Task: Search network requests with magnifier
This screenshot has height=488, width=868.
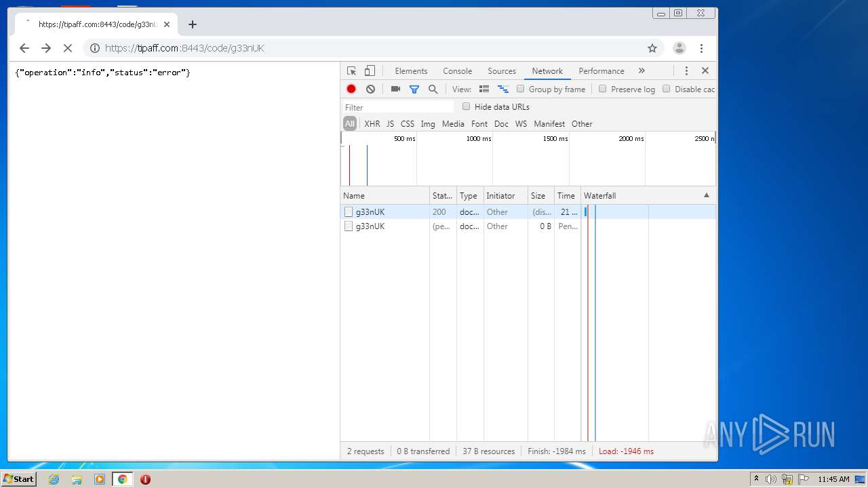Action: tap(433, 89)
